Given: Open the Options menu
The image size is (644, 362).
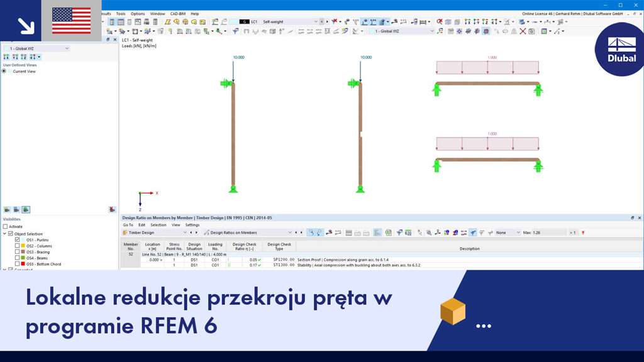Looking at the screenshot, I should pos(138,14).
